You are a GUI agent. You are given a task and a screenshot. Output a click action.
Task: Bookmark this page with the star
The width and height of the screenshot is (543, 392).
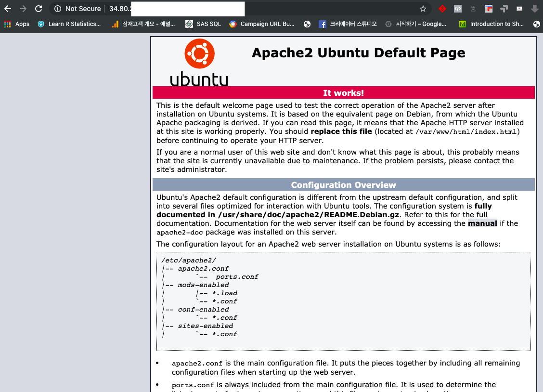[423, 9]
